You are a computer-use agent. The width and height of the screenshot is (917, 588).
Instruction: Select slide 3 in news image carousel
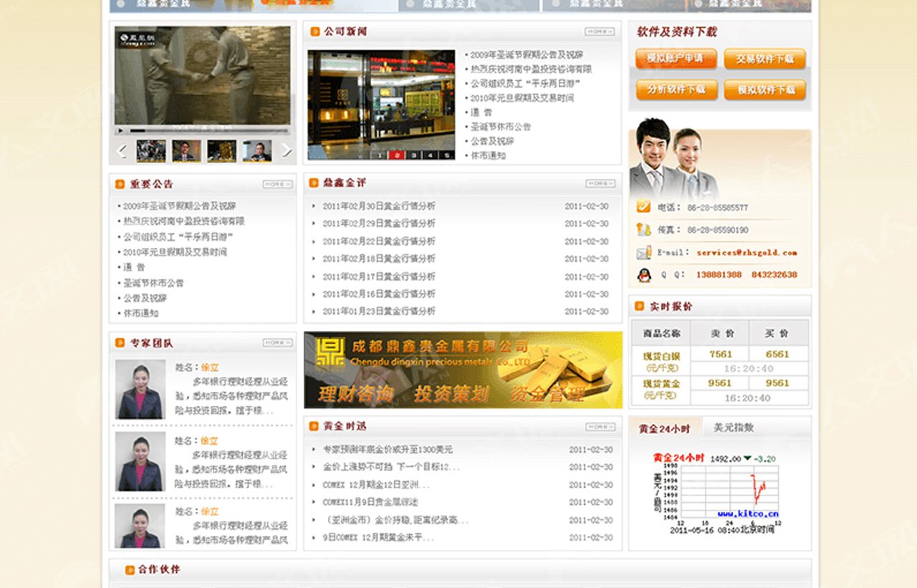pyautogui.click(x=413, y=155)
